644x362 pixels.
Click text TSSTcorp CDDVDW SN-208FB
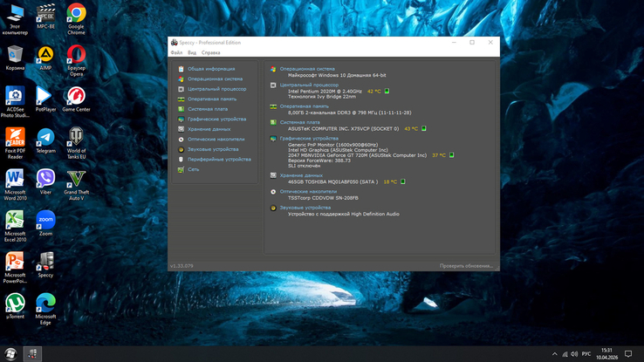click(x=323, y=198)
